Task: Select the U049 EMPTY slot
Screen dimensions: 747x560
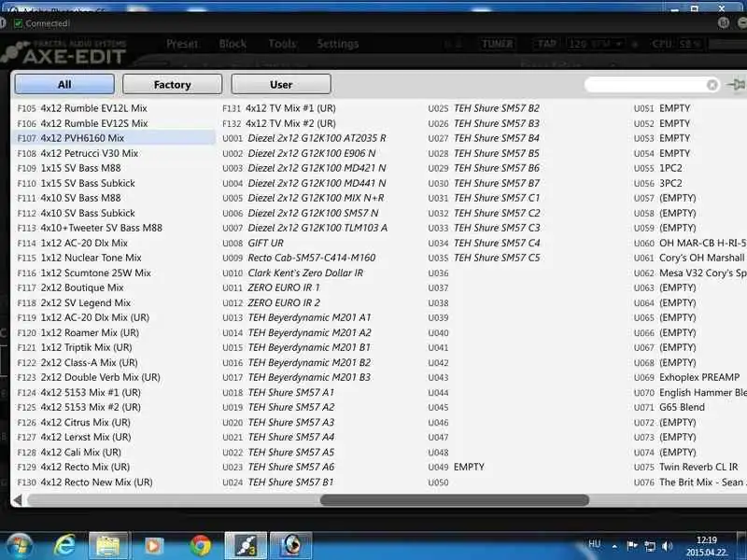Action: [525, 468]
